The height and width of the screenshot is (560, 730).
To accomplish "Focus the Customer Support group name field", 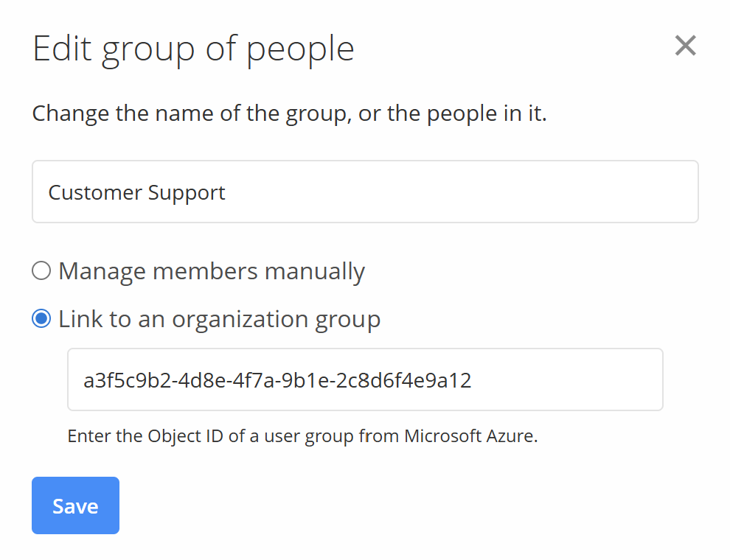I will [x=365, y=192].
